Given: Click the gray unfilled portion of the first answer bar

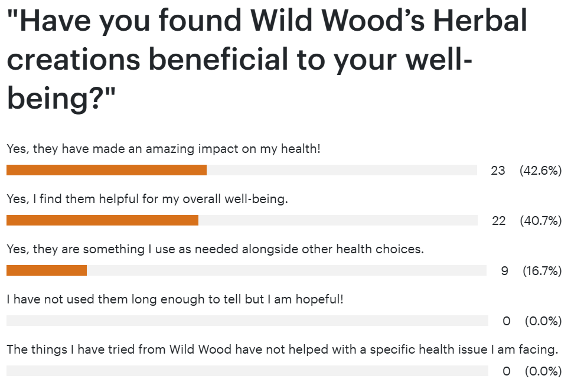Looking at the screenshot, I should click(x=341, y=171).
